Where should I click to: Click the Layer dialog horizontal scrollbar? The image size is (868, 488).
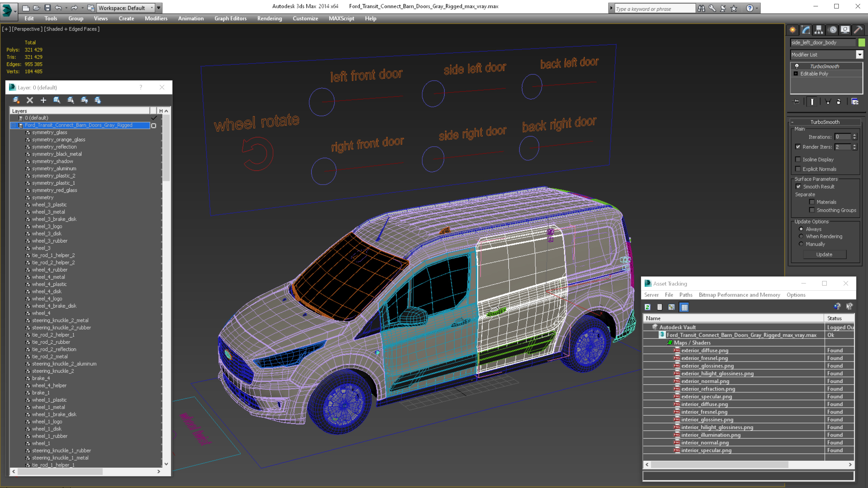pyautogui.click(x=60, y=471)
